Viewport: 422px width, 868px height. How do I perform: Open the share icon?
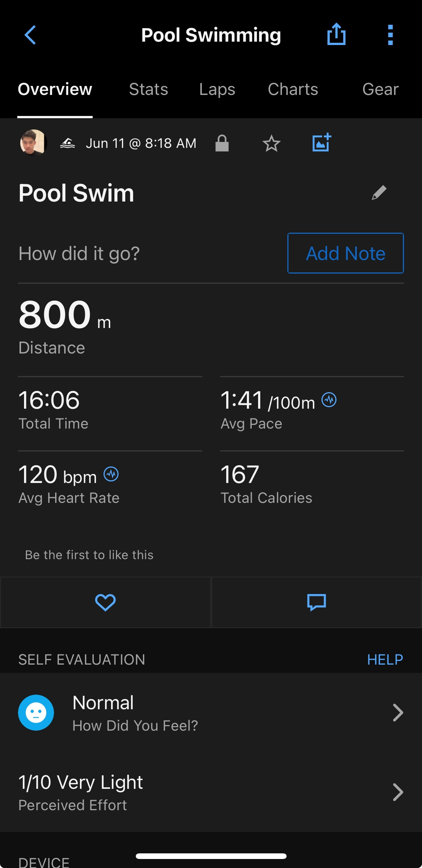coord(336,35)
